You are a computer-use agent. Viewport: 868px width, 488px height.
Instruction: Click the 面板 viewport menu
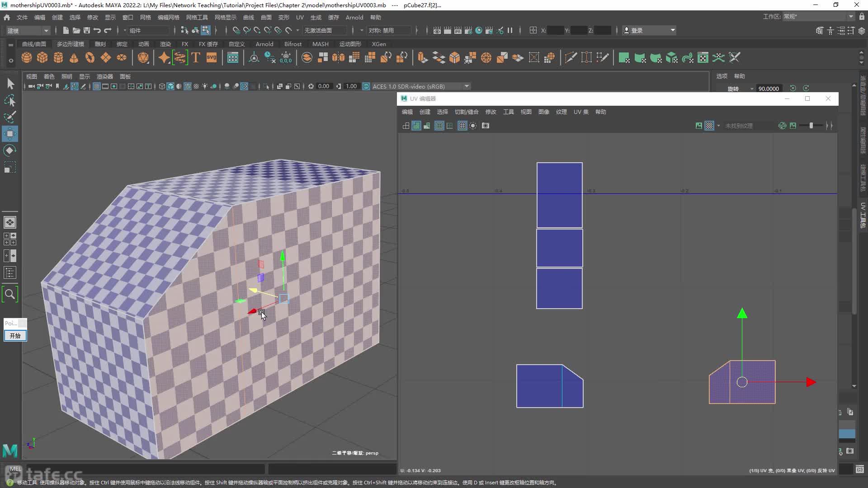click(125, 76)
